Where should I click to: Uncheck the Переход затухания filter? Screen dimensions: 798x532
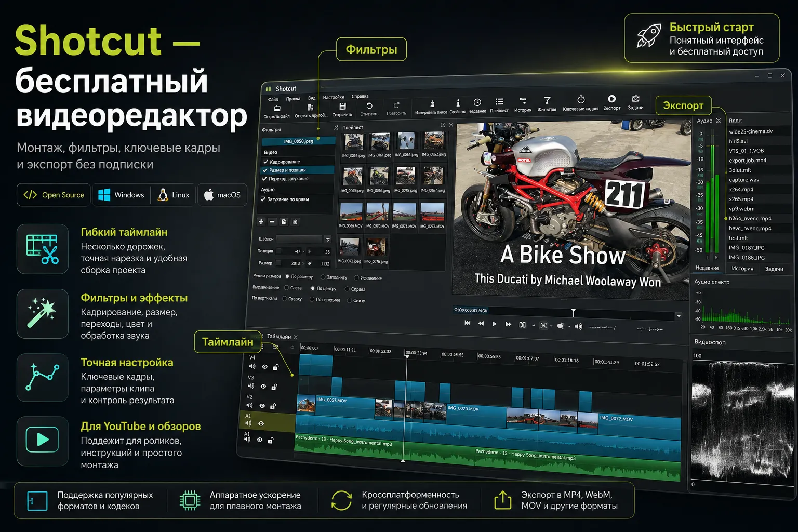point(264,179)
